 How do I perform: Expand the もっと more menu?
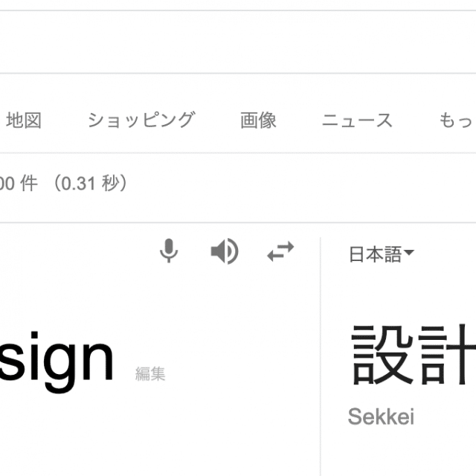(457, 120)
